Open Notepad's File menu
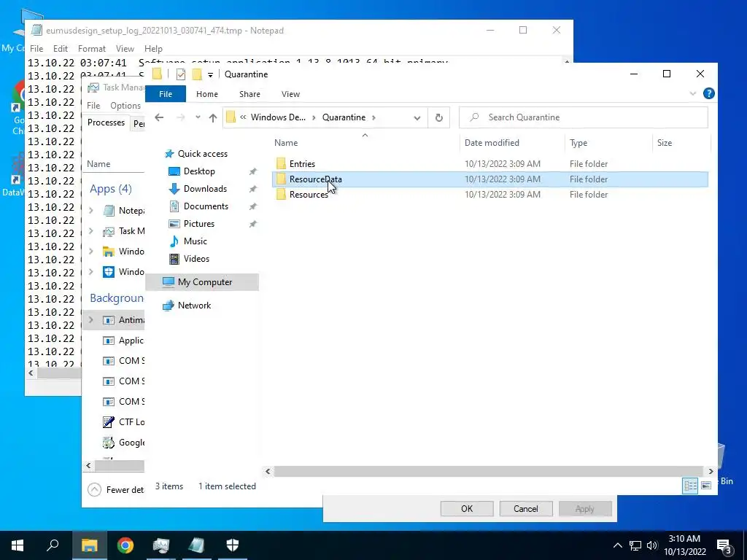The image size is (747, 560). tap(36, 49)
